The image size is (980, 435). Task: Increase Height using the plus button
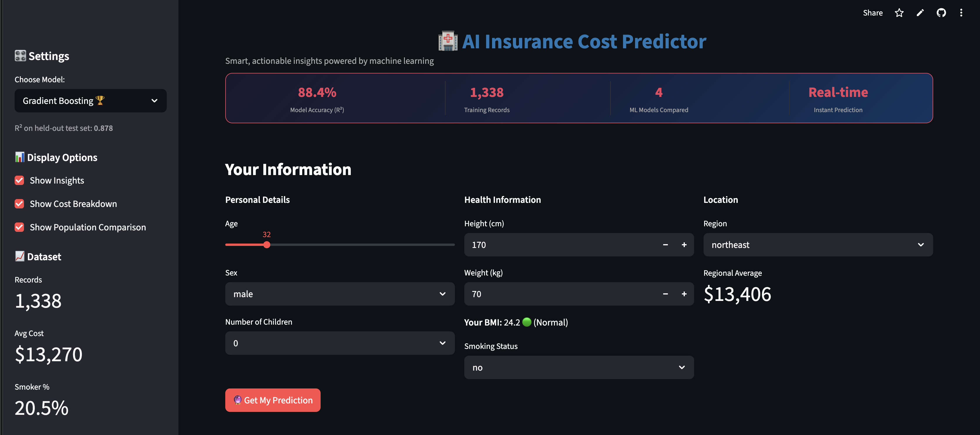point(684,245)
